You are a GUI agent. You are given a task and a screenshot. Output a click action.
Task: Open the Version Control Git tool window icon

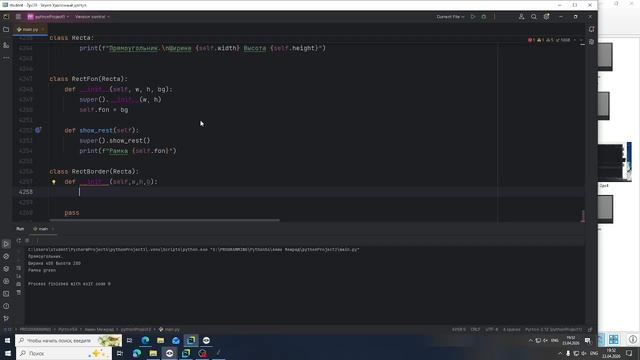(x=6, y=318)
